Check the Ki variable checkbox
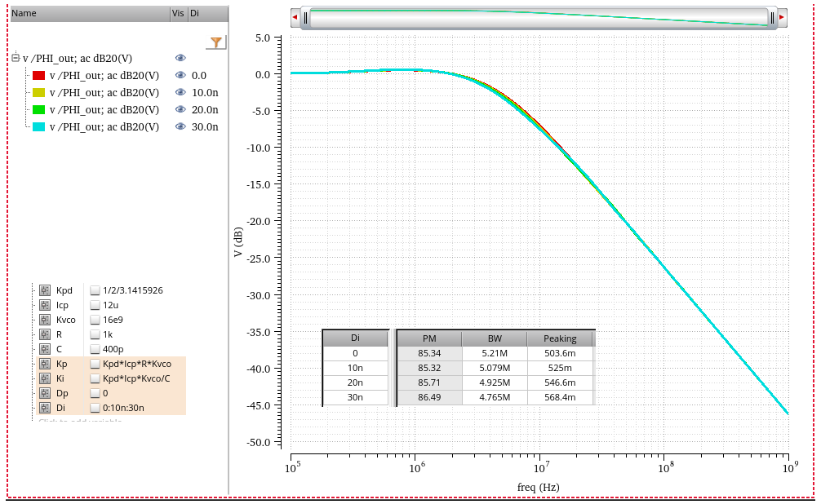 [95, 378]
